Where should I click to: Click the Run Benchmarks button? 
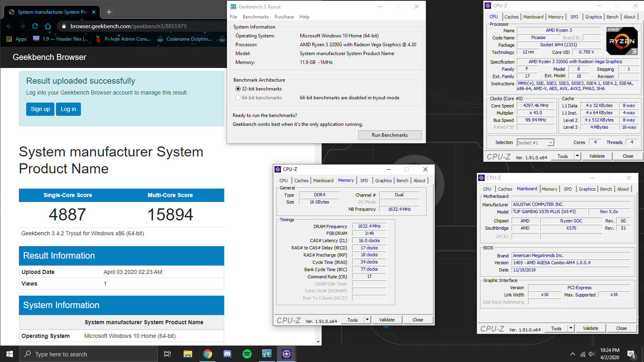(390, 135)
